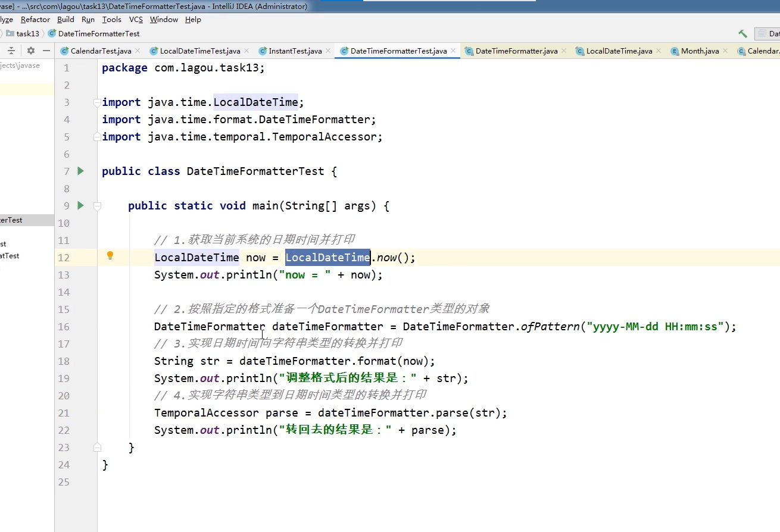Click the run gutter arrow beside the main method
The height and width of the screenshot is (532, 780).
pyautogui.click(x=81, y=206)
